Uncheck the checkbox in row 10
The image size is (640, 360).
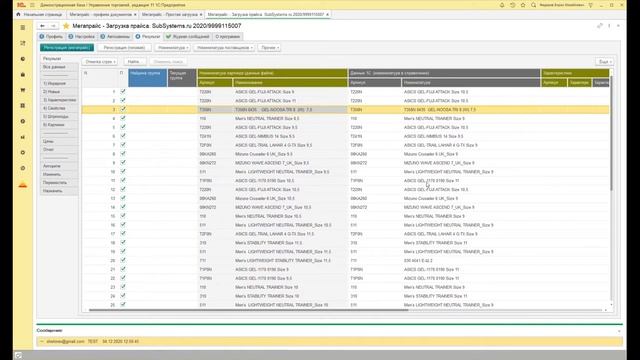pos(123,171)
